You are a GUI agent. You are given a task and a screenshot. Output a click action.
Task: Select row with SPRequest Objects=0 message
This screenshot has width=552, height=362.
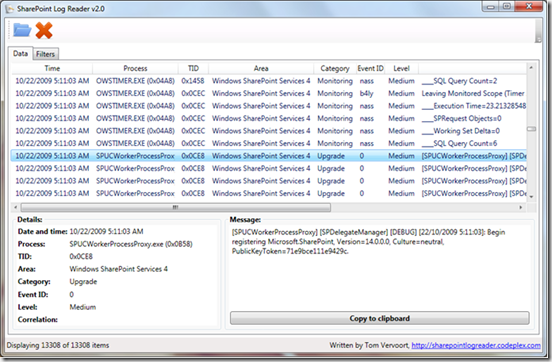[x=269, y=118]
